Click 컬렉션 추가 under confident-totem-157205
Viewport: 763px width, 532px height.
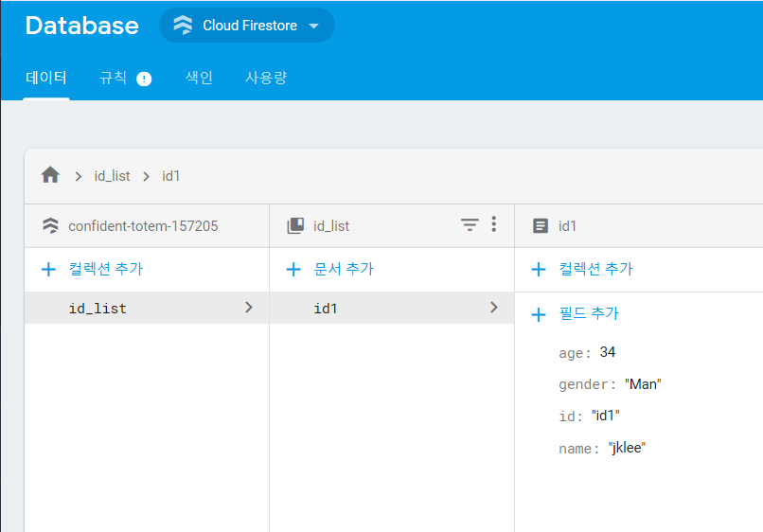click(x=92, y=269)
